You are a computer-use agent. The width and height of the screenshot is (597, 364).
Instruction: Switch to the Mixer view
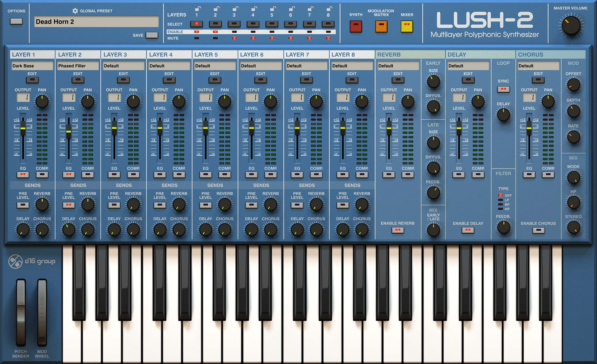(x=407, y=27)
